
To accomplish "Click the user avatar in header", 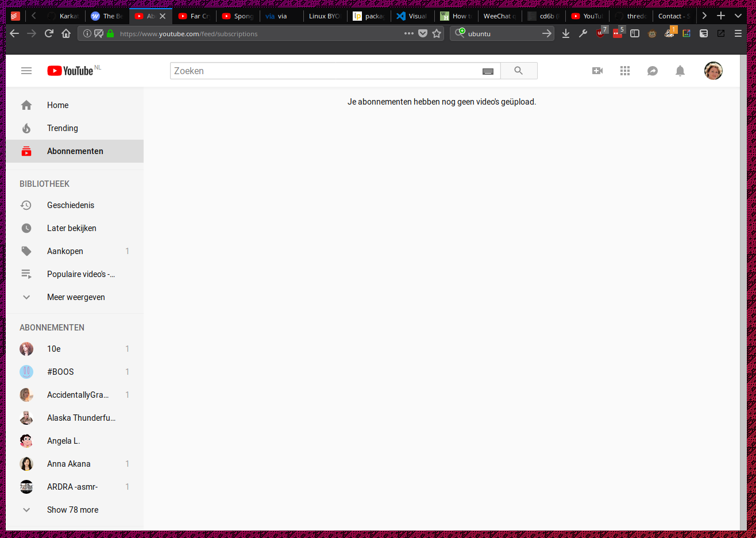I will point(713,71).
